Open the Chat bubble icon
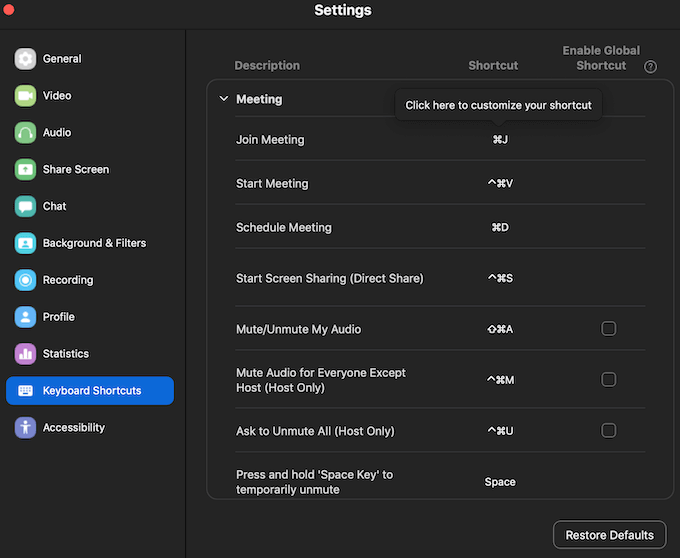Screen dimensions: 680x558 point(25,207)
